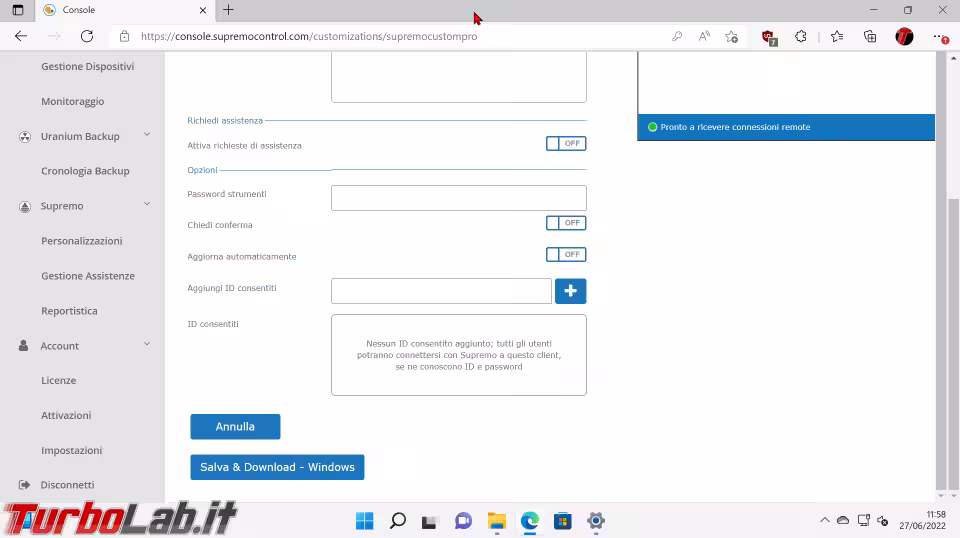Screen dimensions: 960x538
Task: Open Licenze sidebar item
Action: tap(58, 380)
